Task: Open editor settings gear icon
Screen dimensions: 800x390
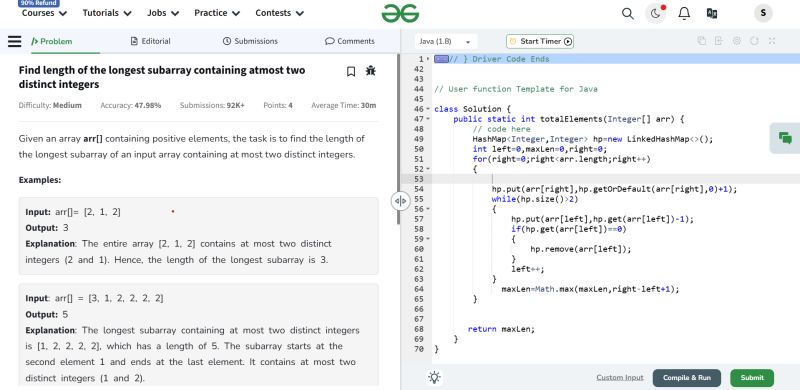Action: pos(736,41)
